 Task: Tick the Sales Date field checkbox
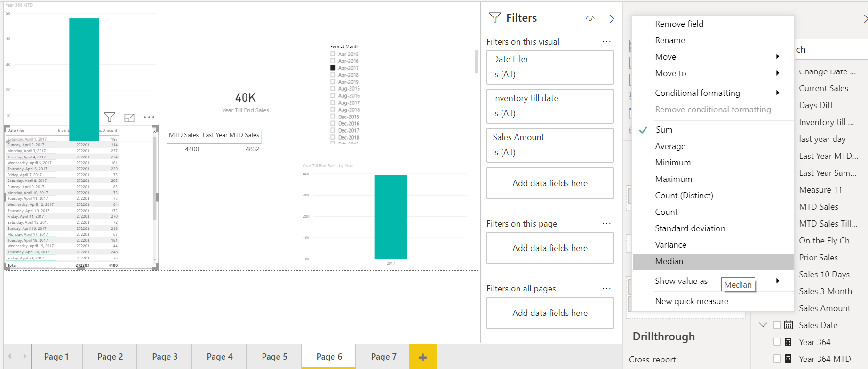tap(777, 325)
